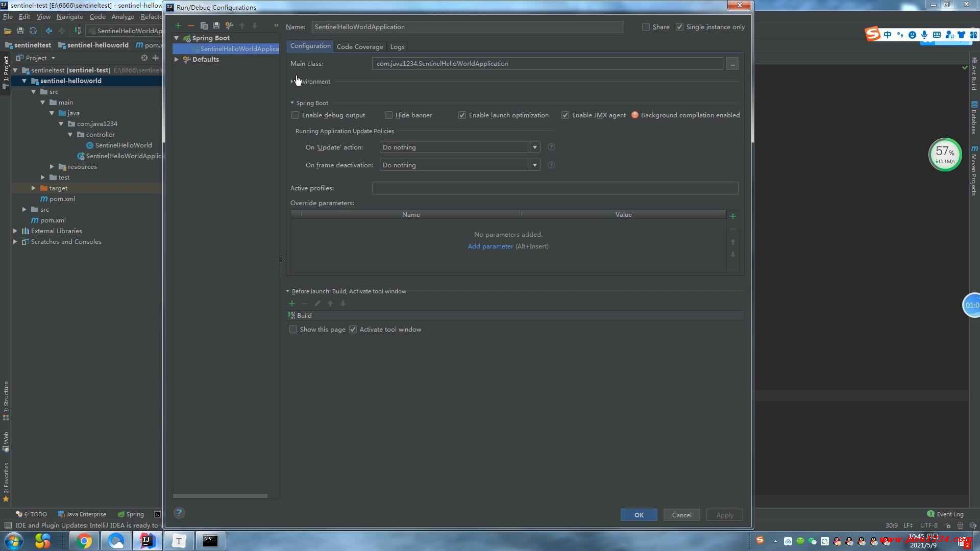
Task: Open Spring tool window tab
Action: tap(131, 514)
